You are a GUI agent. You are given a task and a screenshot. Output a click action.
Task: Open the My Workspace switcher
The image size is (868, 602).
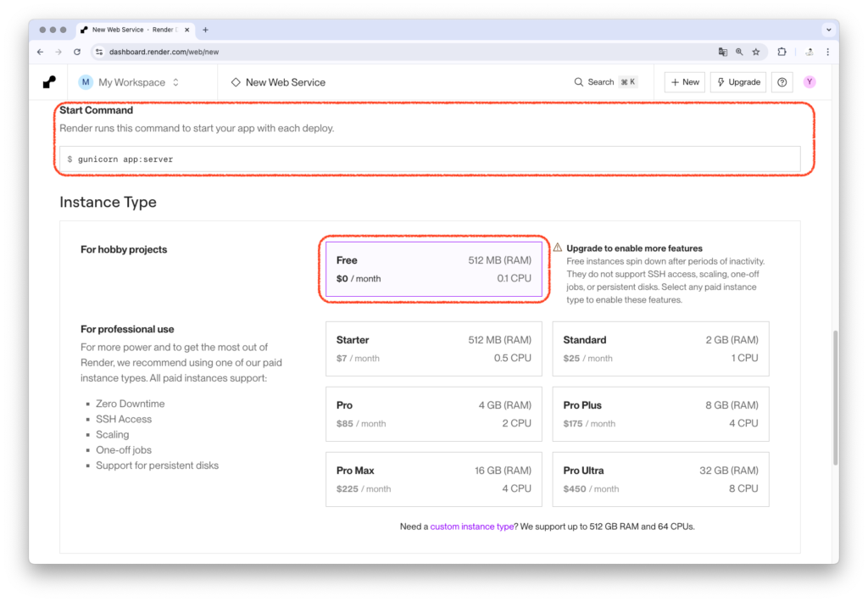130,82
